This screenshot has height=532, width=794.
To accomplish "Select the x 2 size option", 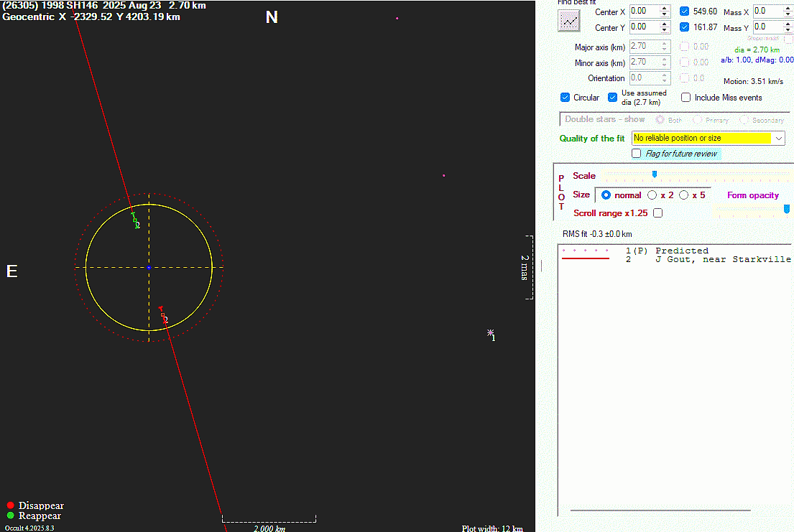I will (x=652, y=195).
